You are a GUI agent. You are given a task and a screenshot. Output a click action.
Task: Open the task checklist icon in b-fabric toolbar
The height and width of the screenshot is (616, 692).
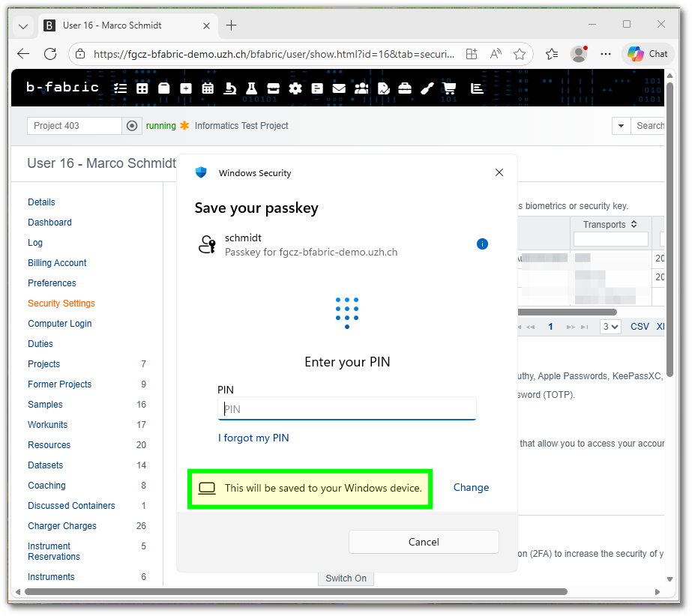click(x=120, y=88)
